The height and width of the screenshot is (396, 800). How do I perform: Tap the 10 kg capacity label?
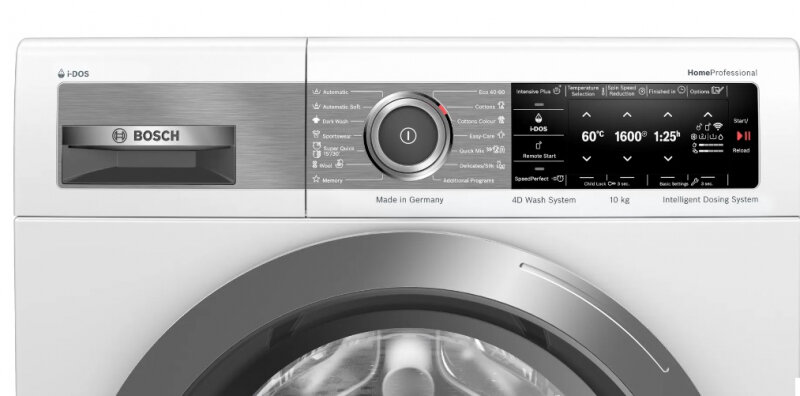click(619, 200)
